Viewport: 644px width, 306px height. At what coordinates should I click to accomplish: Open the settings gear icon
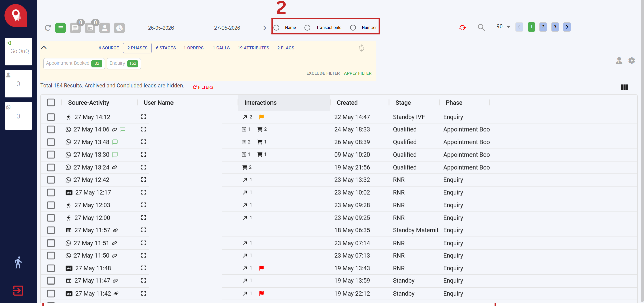point(632,60)
